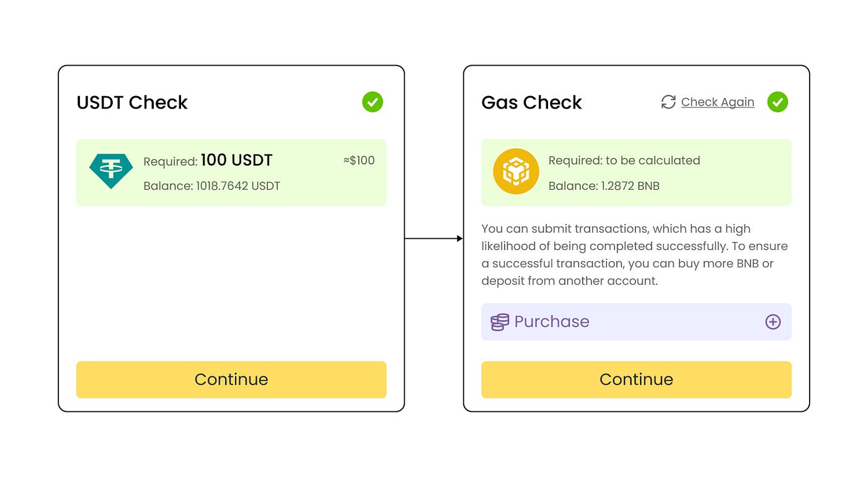
Task: Select the USDT Check heading
Action: pos(132,102)
